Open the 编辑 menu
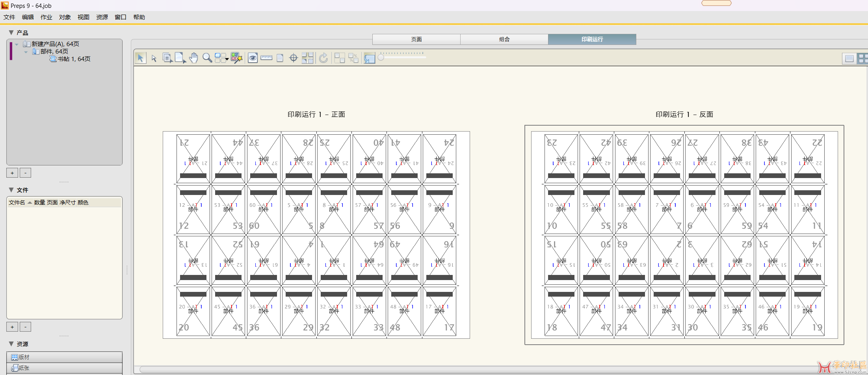The width and height of the screenshot is (868, 375). [28, 17]
